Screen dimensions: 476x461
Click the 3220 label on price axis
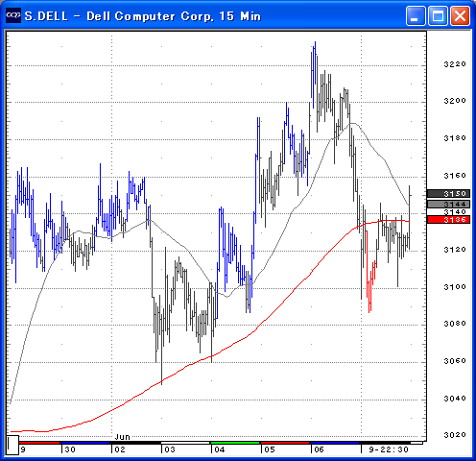click(455, 64)
